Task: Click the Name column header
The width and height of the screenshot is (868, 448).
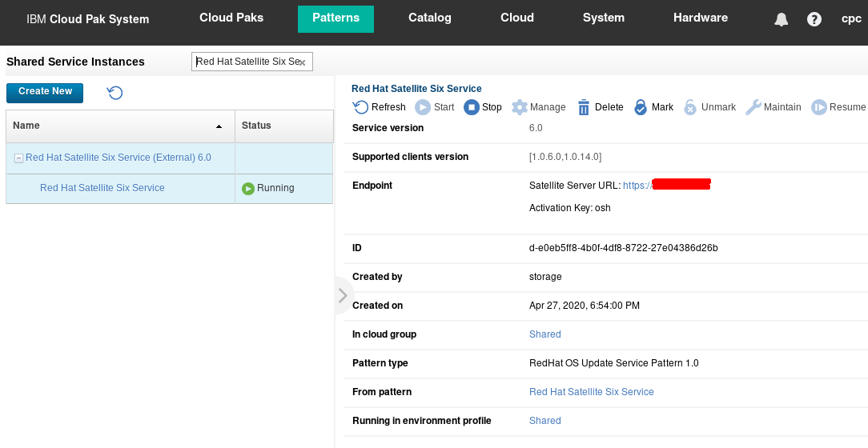Action: coord(121,126)
